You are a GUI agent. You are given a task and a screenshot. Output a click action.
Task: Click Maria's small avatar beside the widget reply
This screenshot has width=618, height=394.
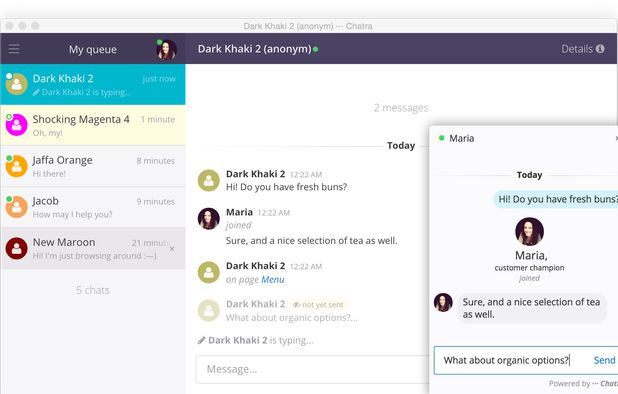443,303
